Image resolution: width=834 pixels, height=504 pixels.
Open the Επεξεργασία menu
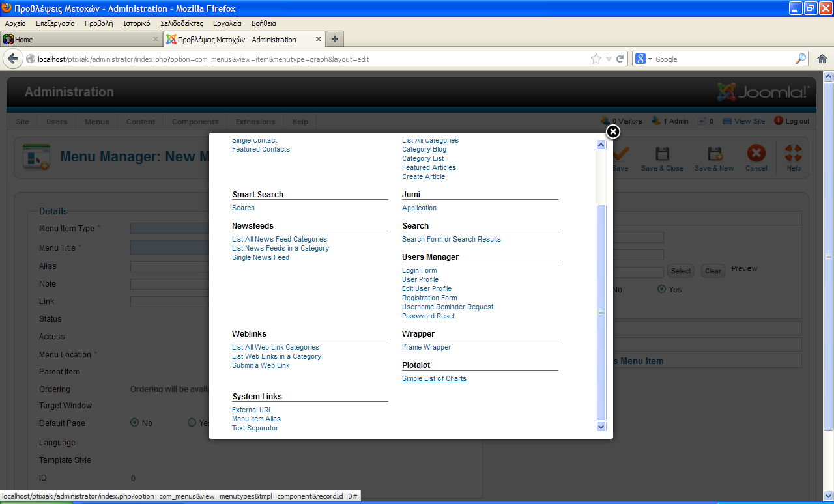(55, 23)
